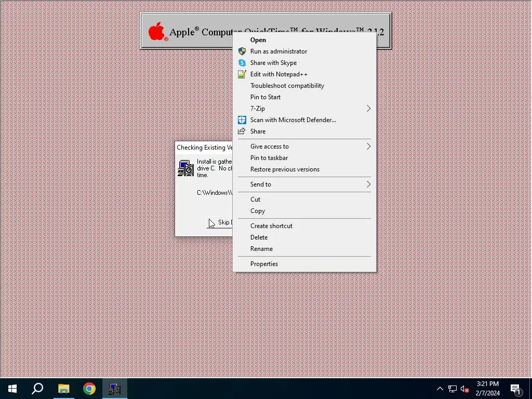
Task: Select Run as administrator
Action: click(x=304, y=51)
